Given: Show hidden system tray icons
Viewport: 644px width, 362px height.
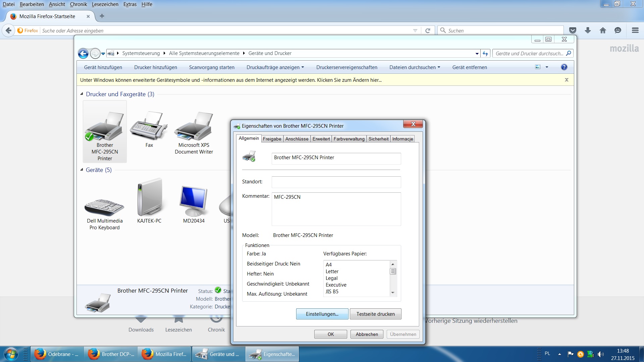Looking at the screenshot, I should [x=559, y=354].
